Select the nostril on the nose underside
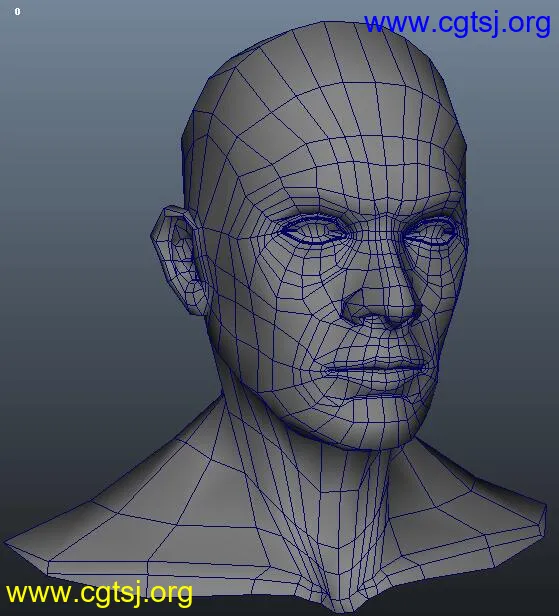The width and height of the screenshot is (559, 616). click(354, 312)
